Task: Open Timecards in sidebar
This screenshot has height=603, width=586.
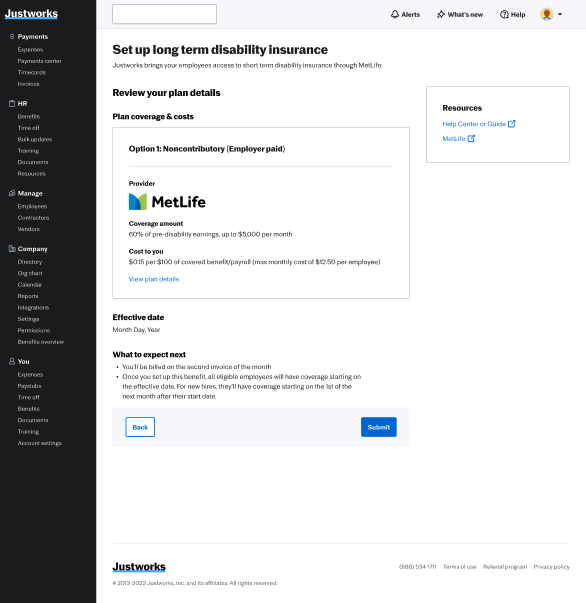Action: [32, 72]
